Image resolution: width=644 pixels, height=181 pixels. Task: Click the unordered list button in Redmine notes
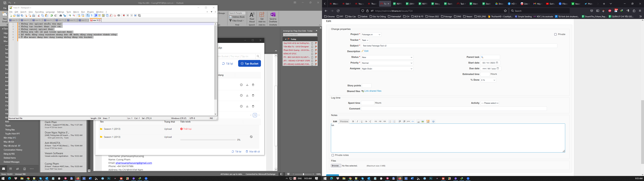(x=390, y=122)
